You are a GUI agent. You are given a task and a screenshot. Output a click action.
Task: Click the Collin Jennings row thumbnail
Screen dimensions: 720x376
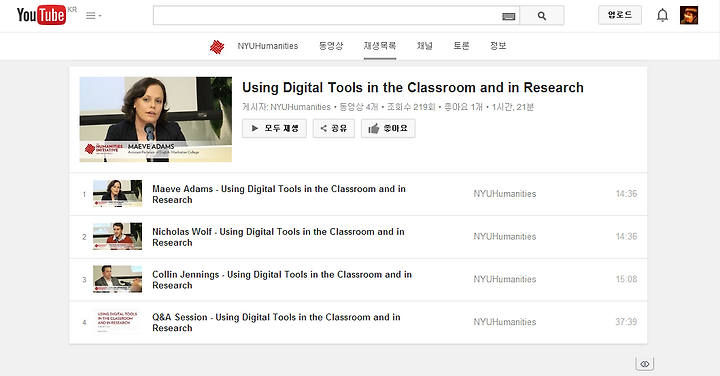tap(118, 279)
